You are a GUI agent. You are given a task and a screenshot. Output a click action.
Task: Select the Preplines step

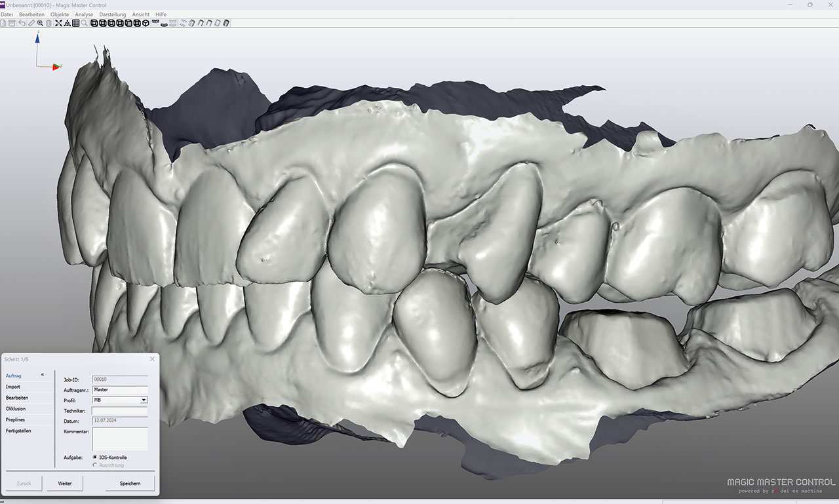tap(15, 419)
